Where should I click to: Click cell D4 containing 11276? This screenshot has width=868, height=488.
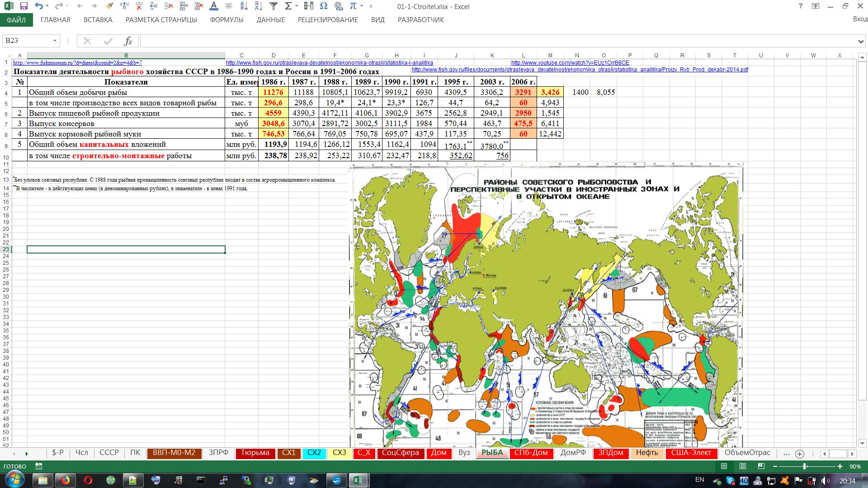pyautogui.click(x=273, y=92)
